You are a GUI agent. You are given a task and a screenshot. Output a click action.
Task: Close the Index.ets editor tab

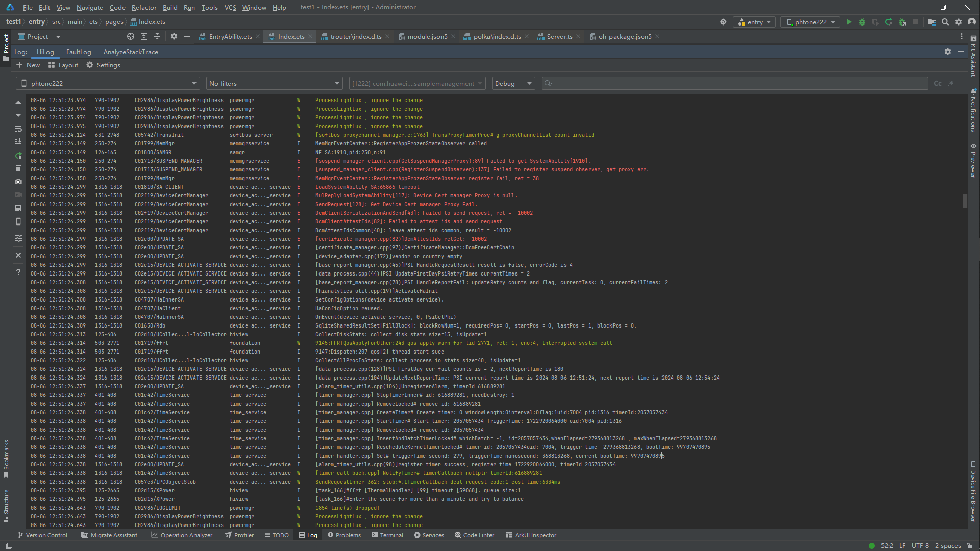tap(310, 36)
